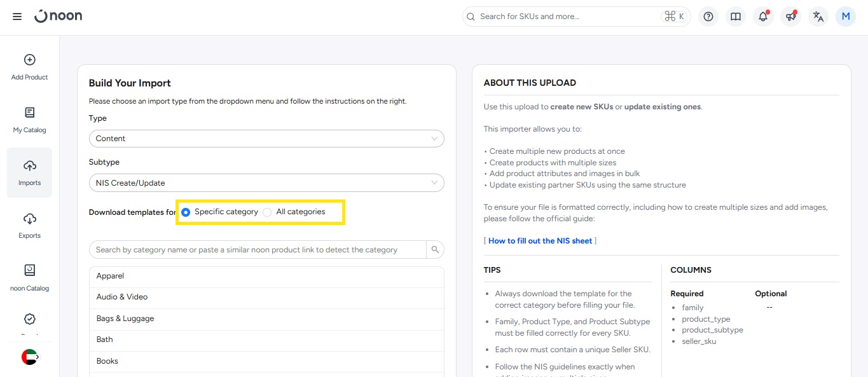Open the user profile avatar M

[x=846, y=17]
